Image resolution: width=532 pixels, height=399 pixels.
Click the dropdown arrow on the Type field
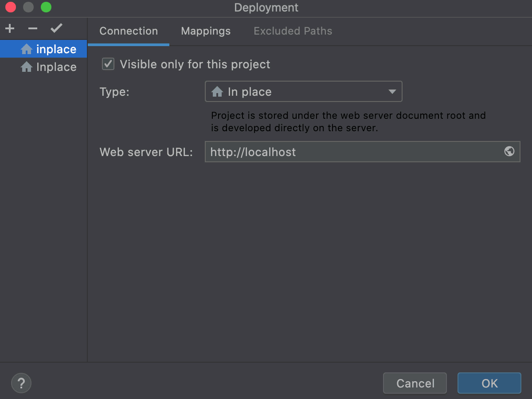coord(392,91)
